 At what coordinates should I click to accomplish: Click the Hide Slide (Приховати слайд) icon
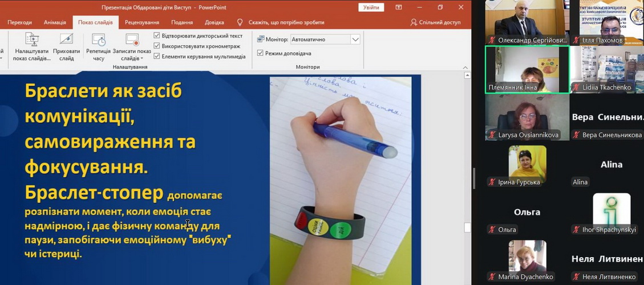[x=66, y=40]
